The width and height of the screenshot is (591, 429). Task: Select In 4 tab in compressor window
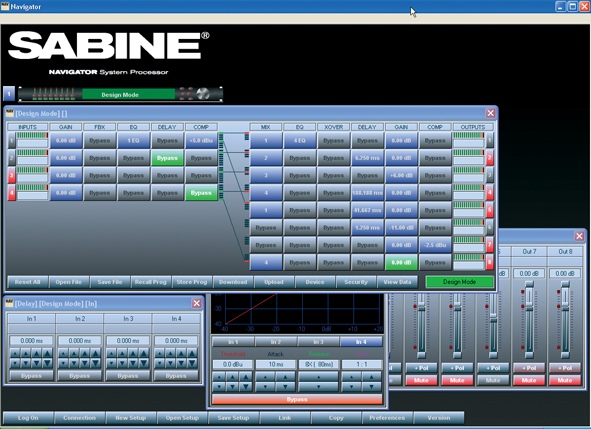click(361, 342)
